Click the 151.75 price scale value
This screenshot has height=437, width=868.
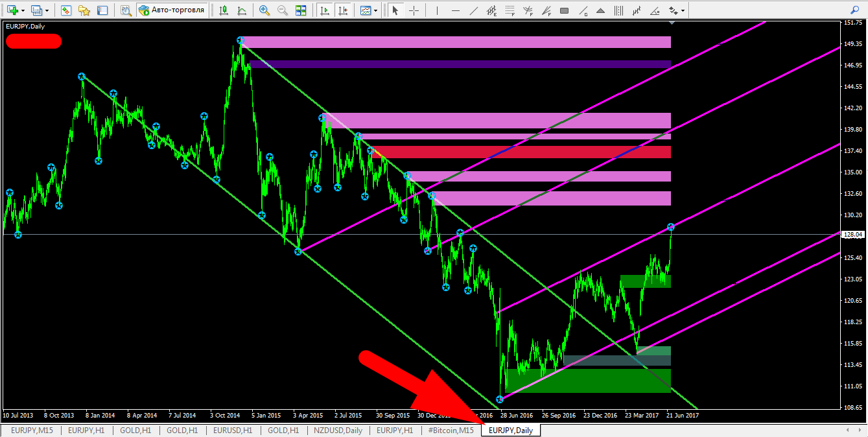click(852, 23)
